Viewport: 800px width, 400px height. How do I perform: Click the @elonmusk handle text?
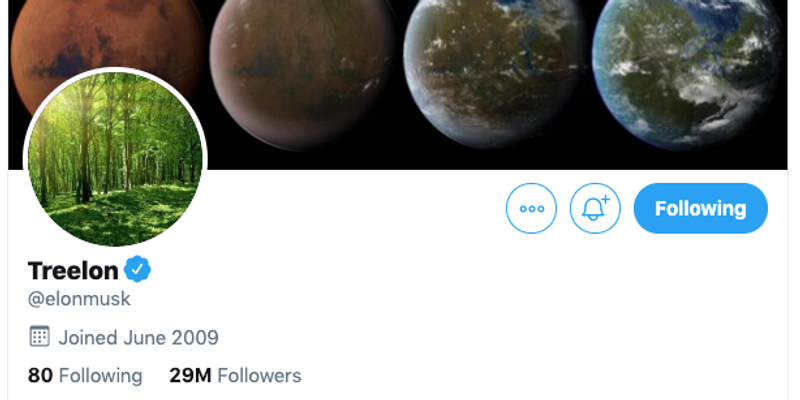tap(79, 299)
